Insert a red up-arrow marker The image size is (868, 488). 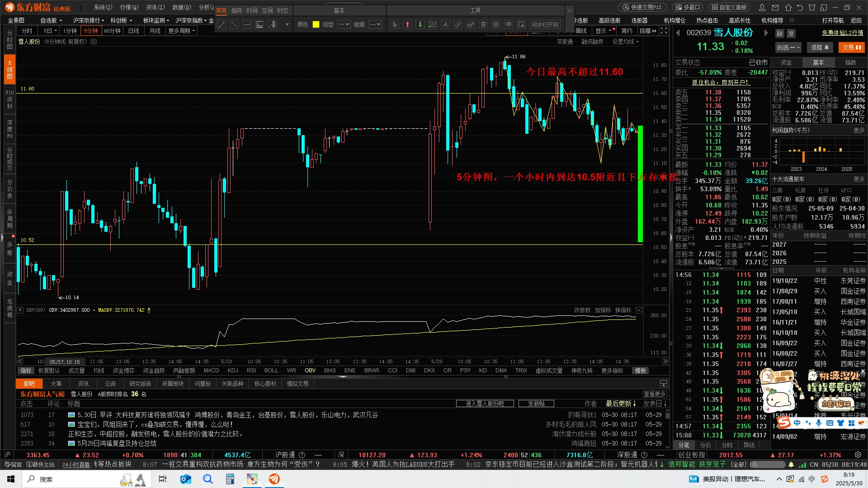pyautogui.click(x=407, y=25)
